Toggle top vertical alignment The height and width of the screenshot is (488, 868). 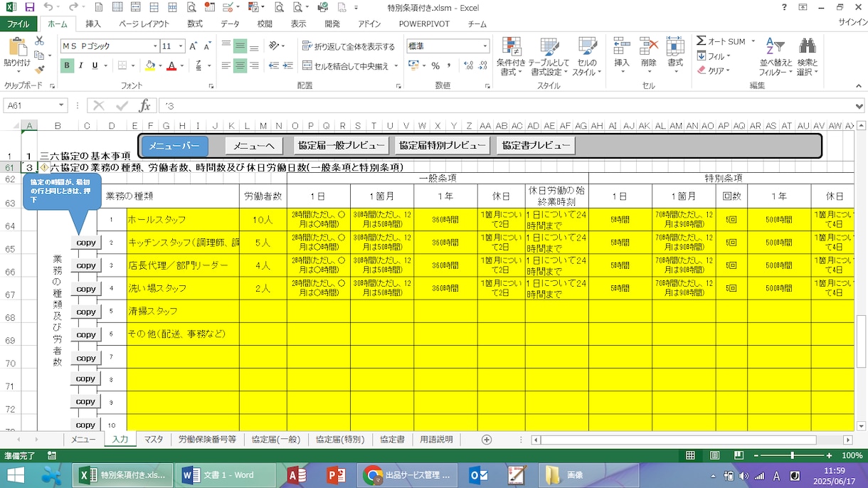tap(226, 46)
